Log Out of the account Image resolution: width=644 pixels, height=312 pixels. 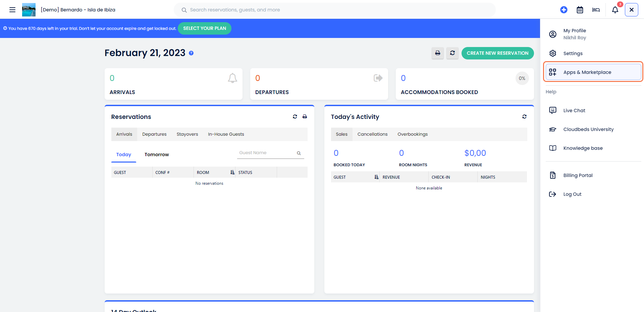pos(594,194)
